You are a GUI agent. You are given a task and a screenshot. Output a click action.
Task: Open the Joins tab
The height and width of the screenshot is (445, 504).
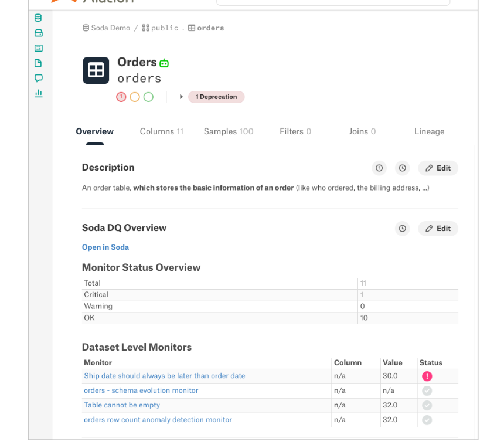tap(362, 131)
